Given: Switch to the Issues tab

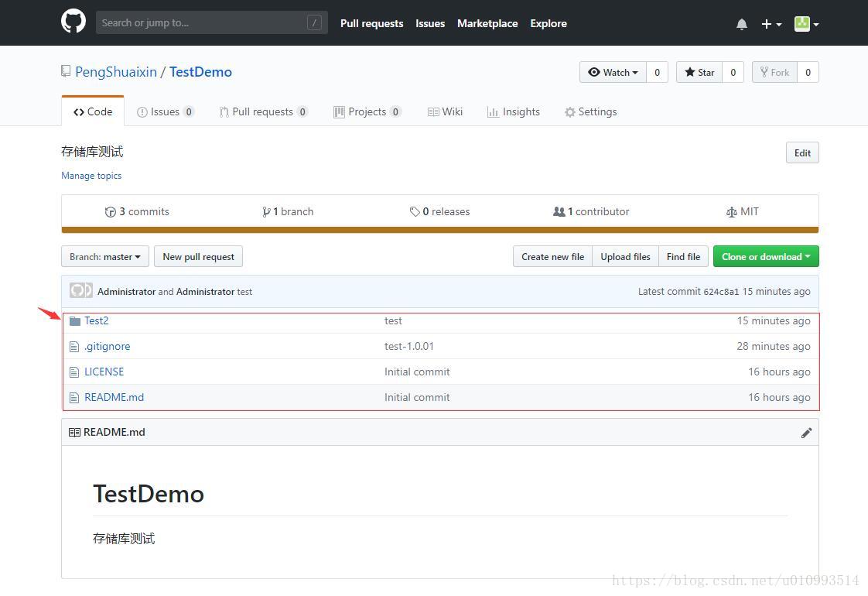Looking at the screenshot, I should 165,111.
